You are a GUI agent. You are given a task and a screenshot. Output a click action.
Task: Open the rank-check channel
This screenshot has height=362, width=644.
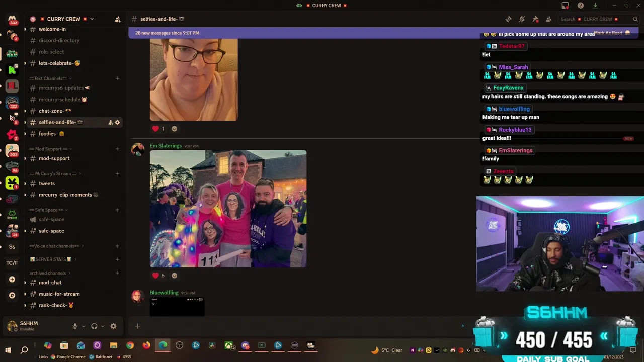click(x=56, y=305)
